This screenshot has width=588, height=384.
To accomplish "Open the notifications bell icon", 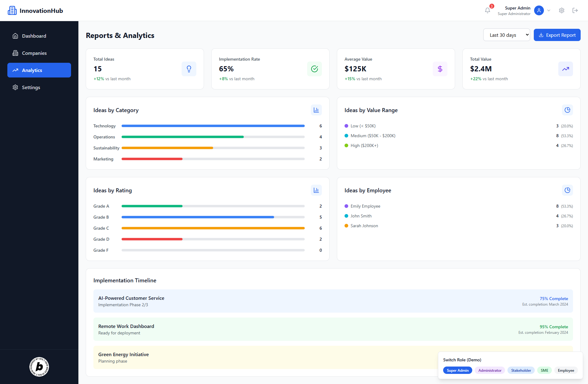I will click(488, 10).
